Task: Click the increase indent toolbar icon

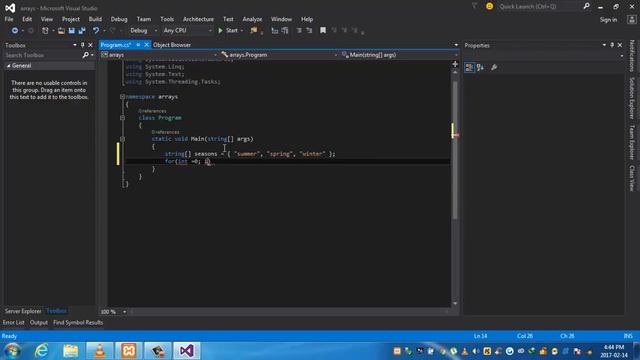Action: point(309,31)
